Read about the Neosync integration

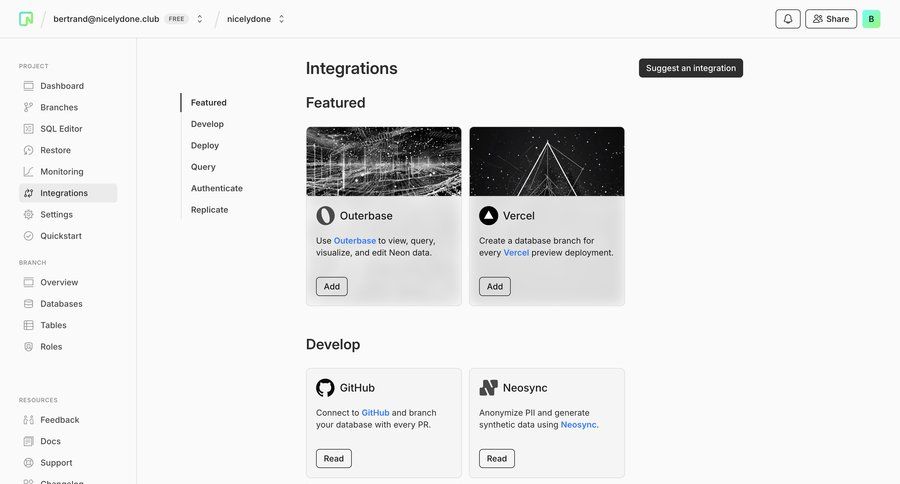[x=496, y=459]
